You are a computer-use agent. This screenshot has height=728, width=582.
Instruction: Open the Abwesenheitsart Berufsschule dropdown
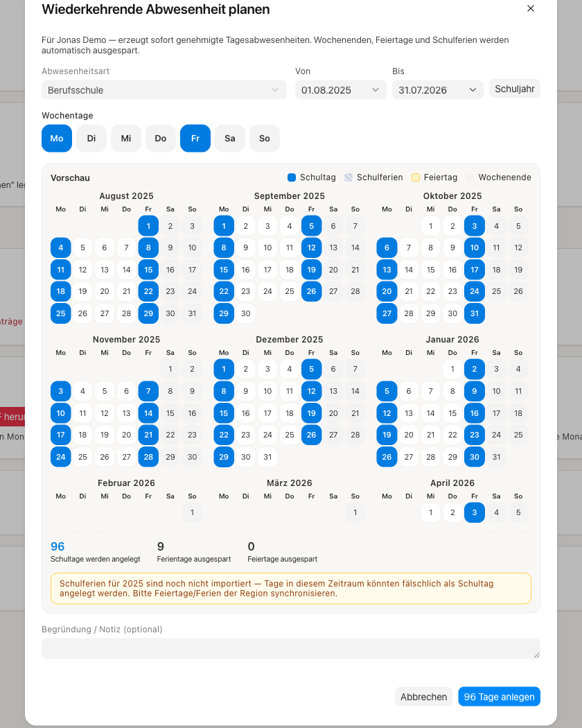[164, 90]
